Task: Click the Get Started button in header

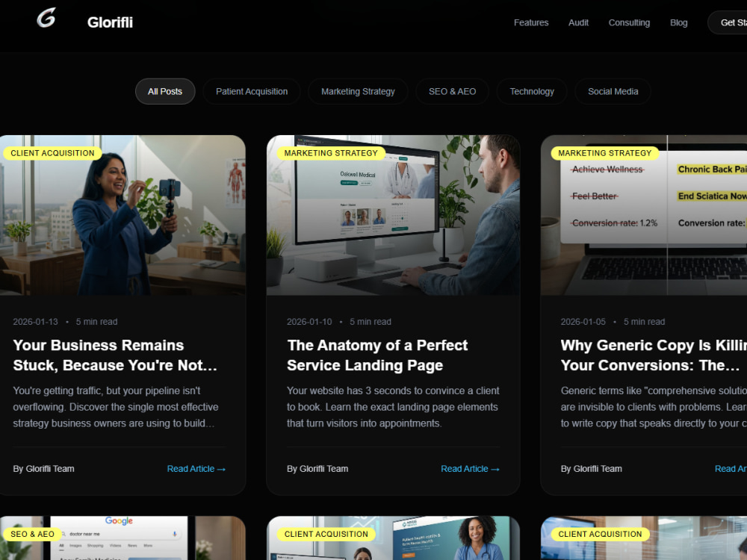Action: tap(728, 22)
